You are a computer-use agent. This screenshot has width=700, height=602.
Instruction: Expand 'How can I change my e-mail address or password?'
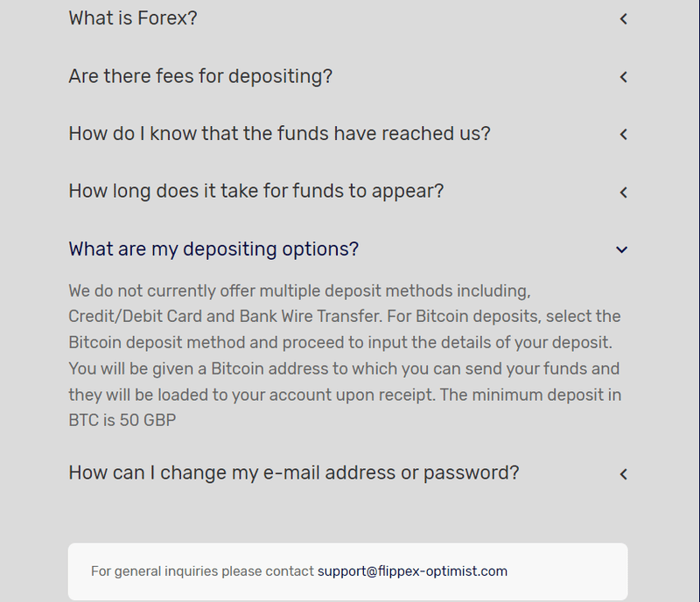(294, 472)
